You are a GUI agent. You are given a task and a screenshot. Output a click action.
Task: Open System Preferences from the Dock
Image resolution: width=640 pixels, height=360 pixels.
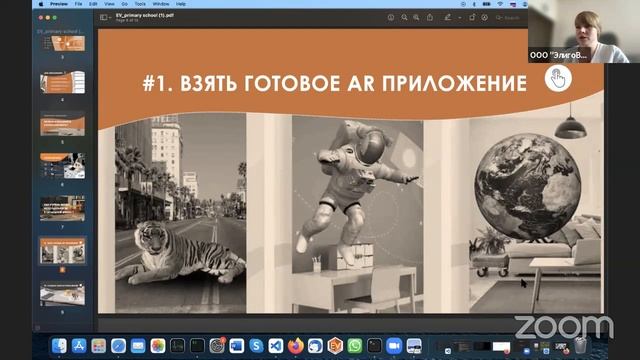[217, 346]
